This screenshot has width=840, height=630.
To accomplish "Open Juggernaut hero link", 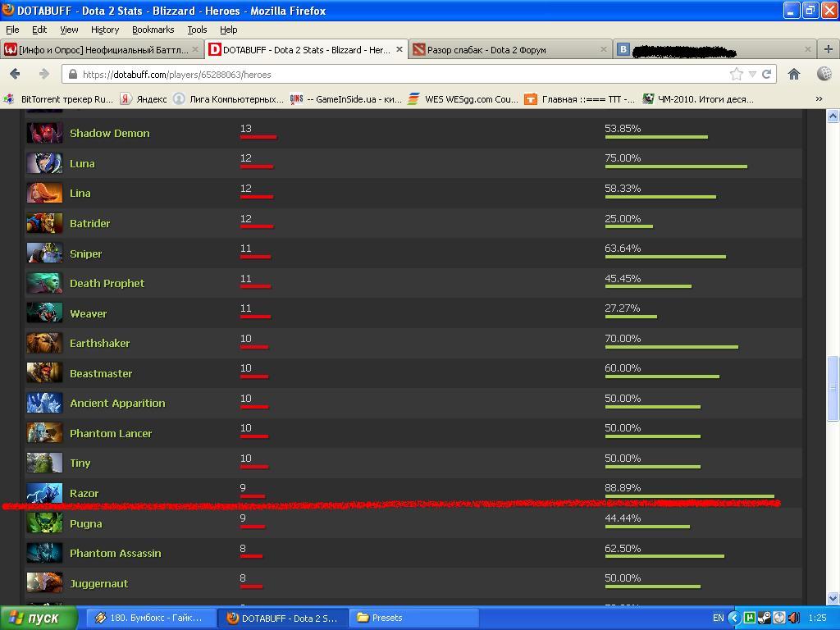I will (99, 584).
